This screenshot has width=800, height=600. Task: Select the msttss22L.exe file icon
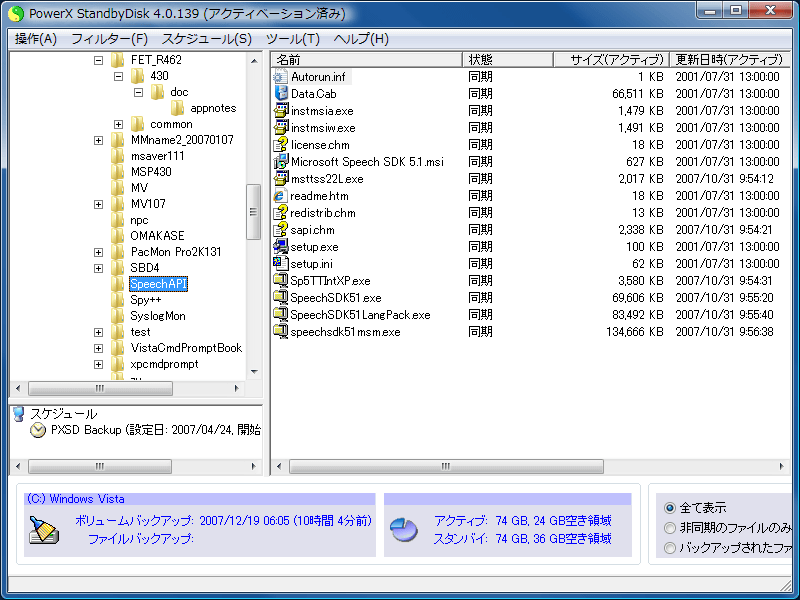click(x=280, y=179)
